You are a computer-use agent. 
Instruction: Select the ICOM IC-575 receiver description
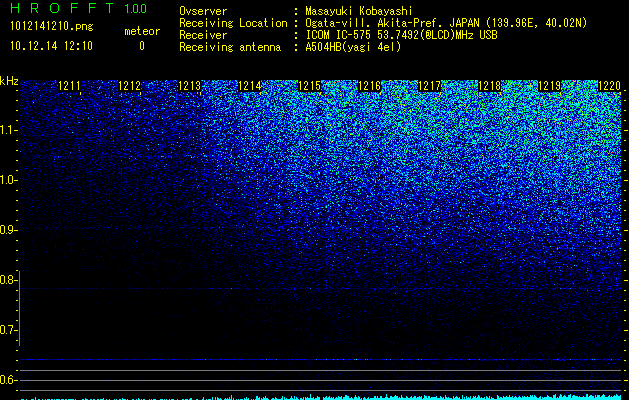pyautogui.click(x=402, y=35)
